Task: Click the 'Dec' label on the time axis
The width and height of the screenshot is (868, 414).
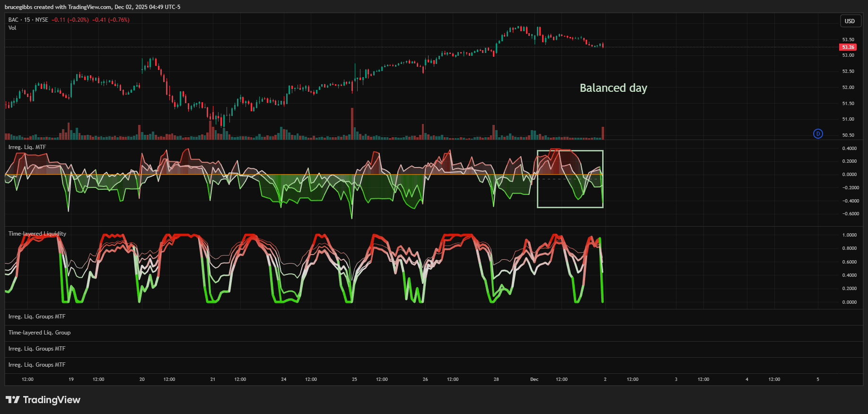Action: click(x=534, y=379)
